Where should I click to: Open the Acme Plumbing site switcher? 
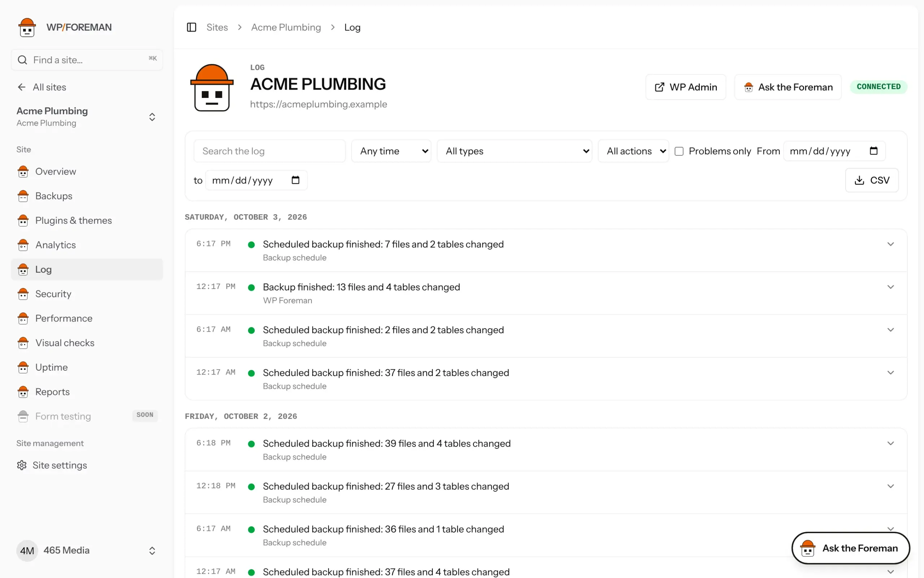[87, 117]
